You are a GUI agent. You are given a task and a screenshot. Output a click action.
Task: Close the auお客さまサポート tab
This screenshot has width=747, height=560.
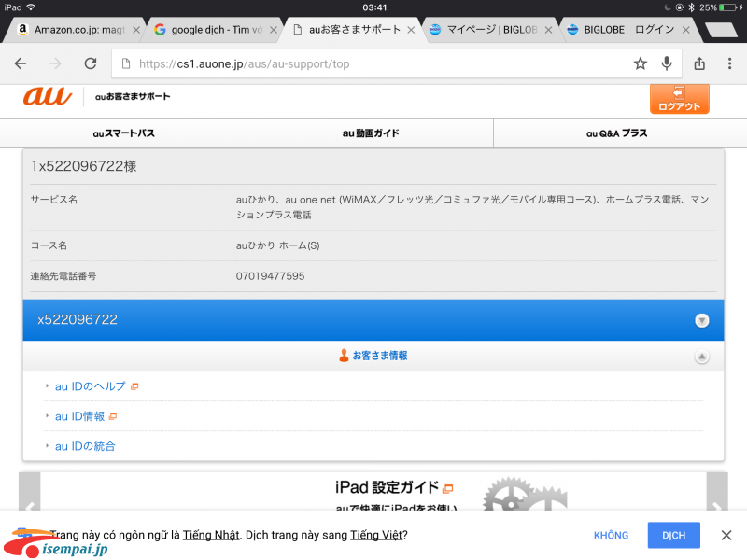coord(411,30)
